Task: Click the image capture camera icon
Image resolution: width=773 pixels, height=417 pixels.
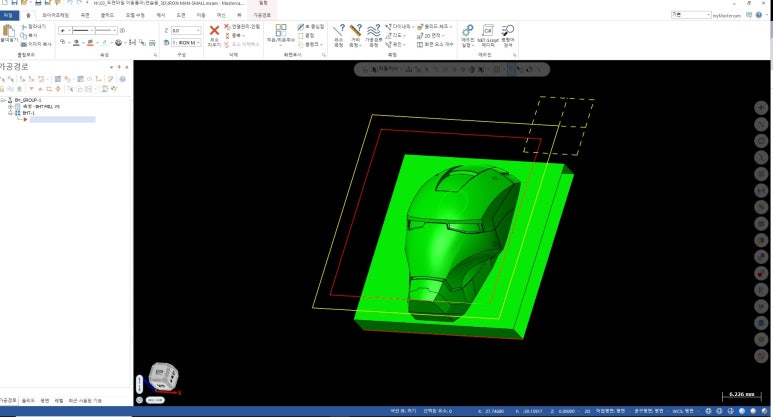Action: [x=24, y=44]
